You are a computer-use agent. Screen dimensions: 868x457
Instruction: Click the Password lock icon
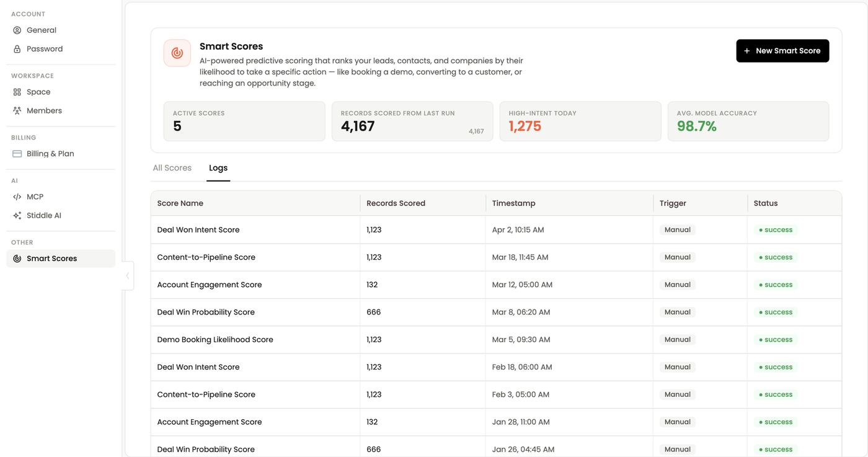(x=17, y=49)
